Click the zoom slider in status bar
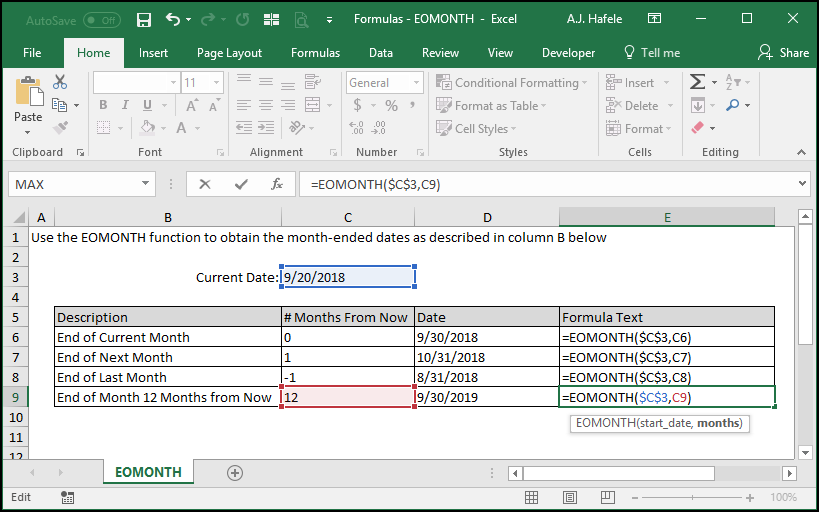Screen dimensions: 819x512 point(692,497)
